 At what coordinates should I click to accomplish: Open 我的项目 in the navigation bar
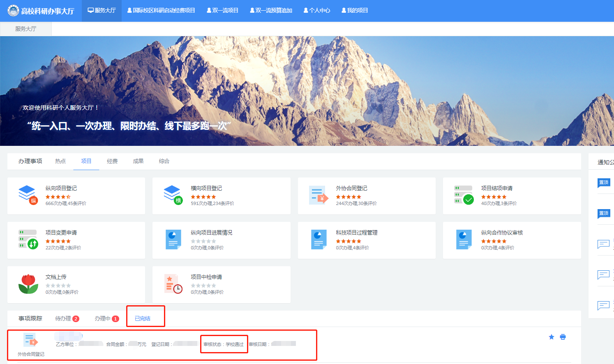pyautogui.click(x=355, y=10)
